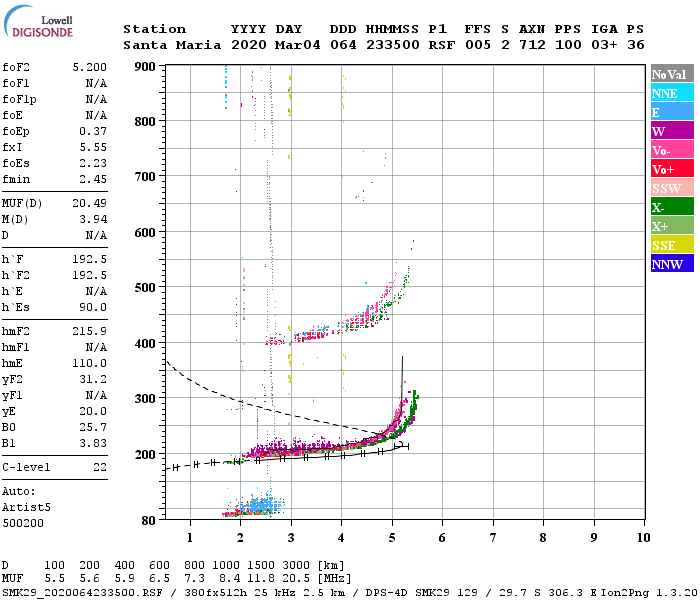The width and height of the screenshot is (700, 600).
Task: Click the fxI value 5.55
Action: [93, 147]
